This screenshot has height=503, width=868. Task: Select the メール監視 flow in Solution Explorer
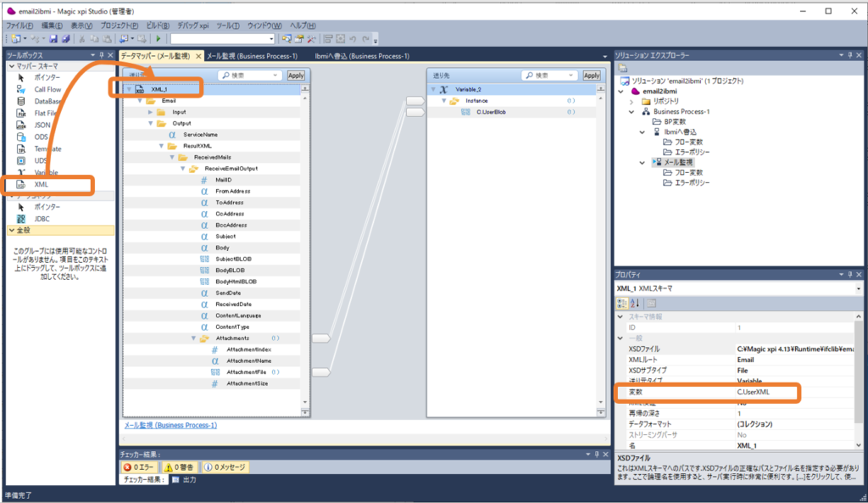point(678,162)
